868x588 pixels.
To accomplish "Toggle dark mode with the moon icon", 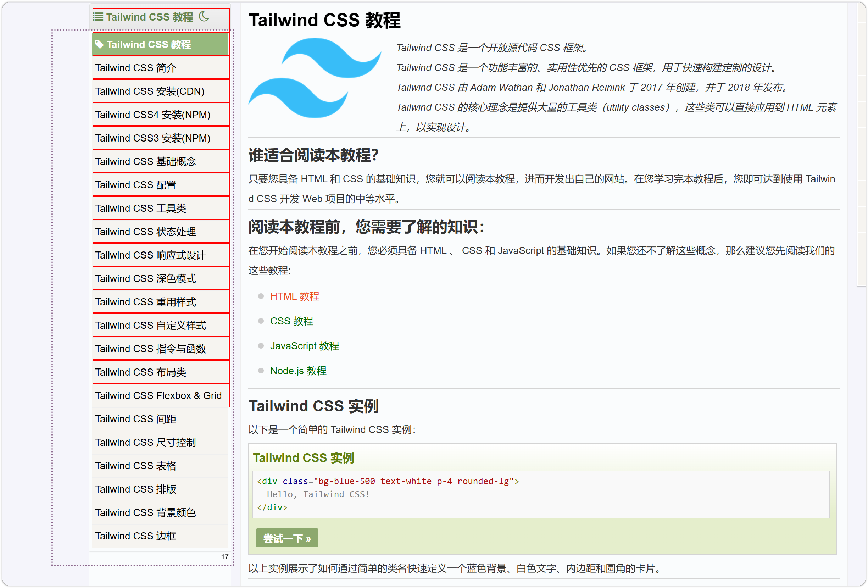I will pos(204,16).
